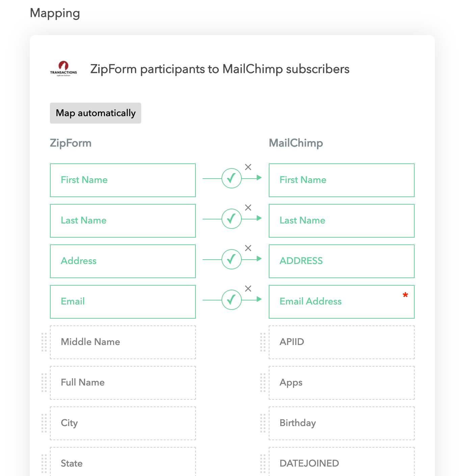Select the DATEJOINED MailChimp field
This screenshot has width=470, height=476.
pyautogui.click(x=342, y=463)
